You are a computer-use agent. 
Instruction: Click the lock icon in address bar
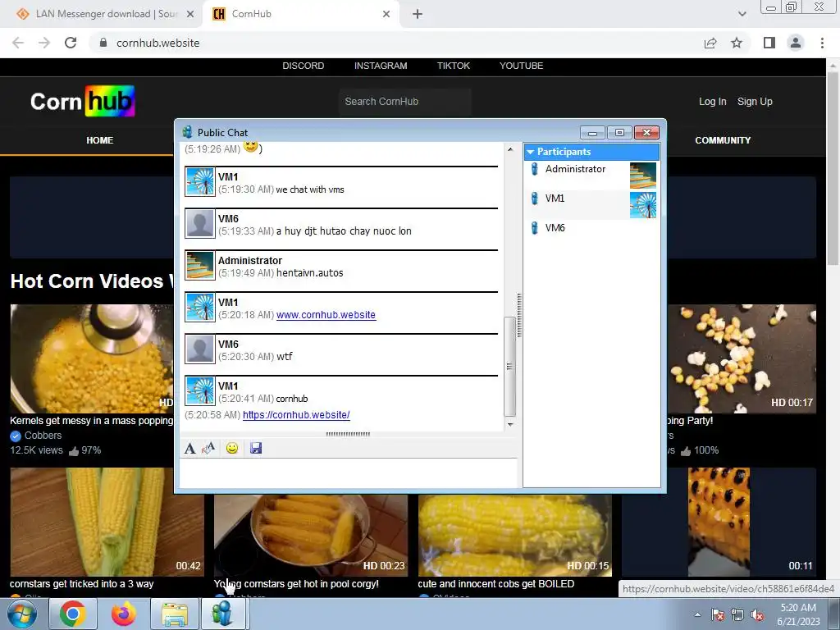[103, 43]
